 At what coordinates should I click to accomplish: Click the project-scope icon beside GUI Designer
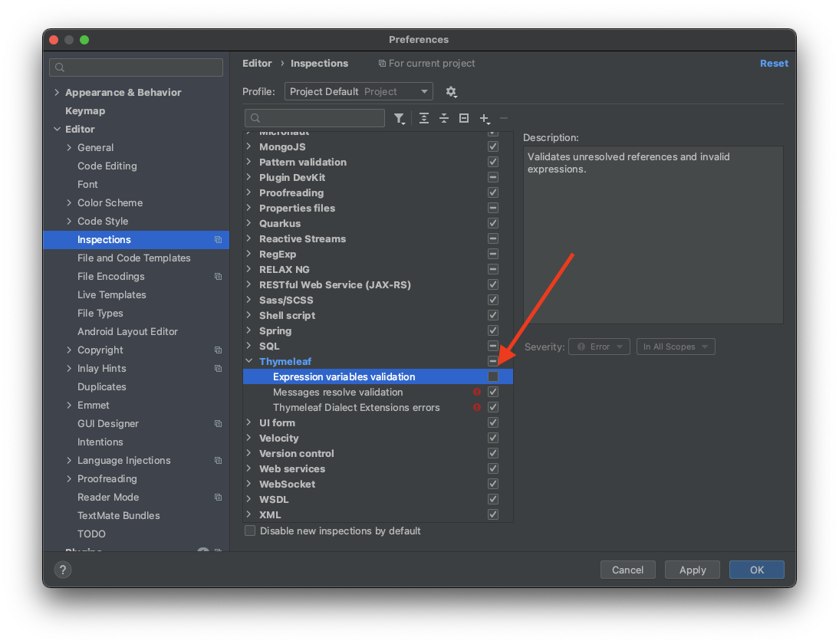[219, 424]
